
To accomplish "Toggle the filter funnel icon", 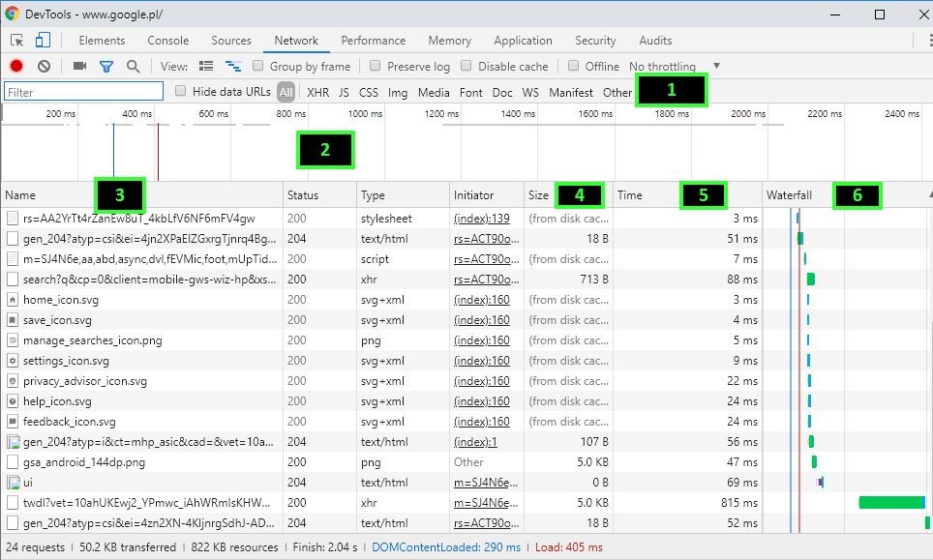I will [x=106, y=67].
